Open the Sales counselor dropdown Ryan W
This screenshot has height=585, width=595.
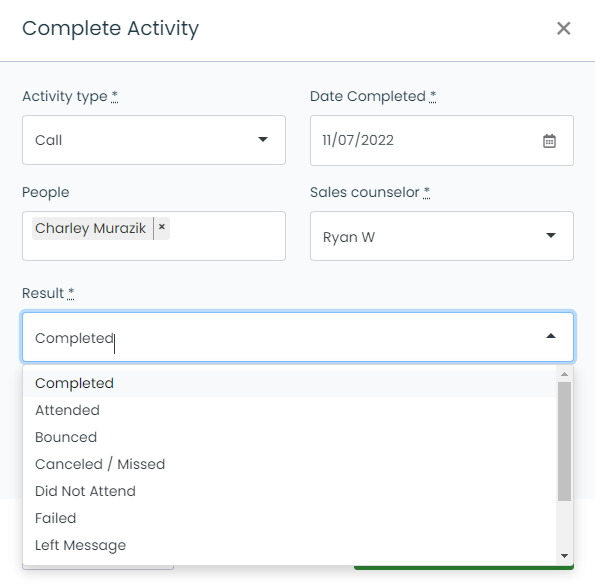(442, 236)
